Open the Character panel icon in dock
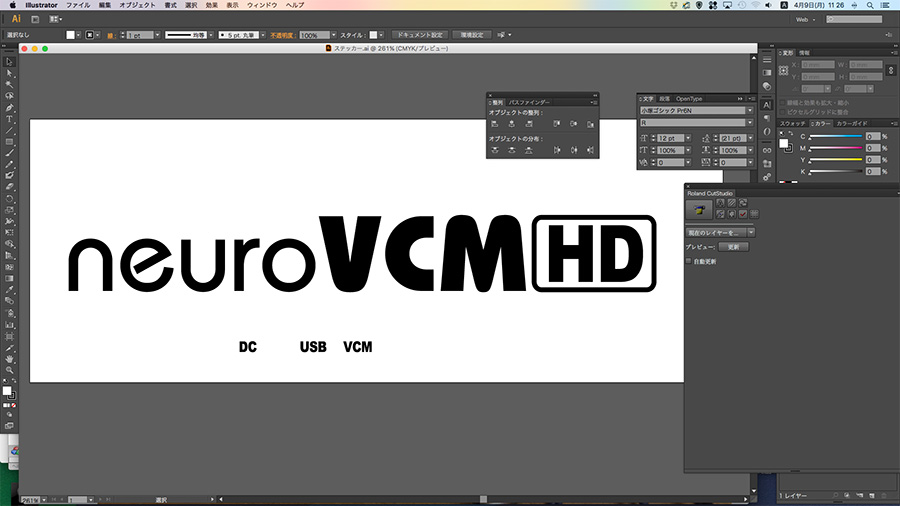Viewport: 900px width, 506px height. click(767, 105)
